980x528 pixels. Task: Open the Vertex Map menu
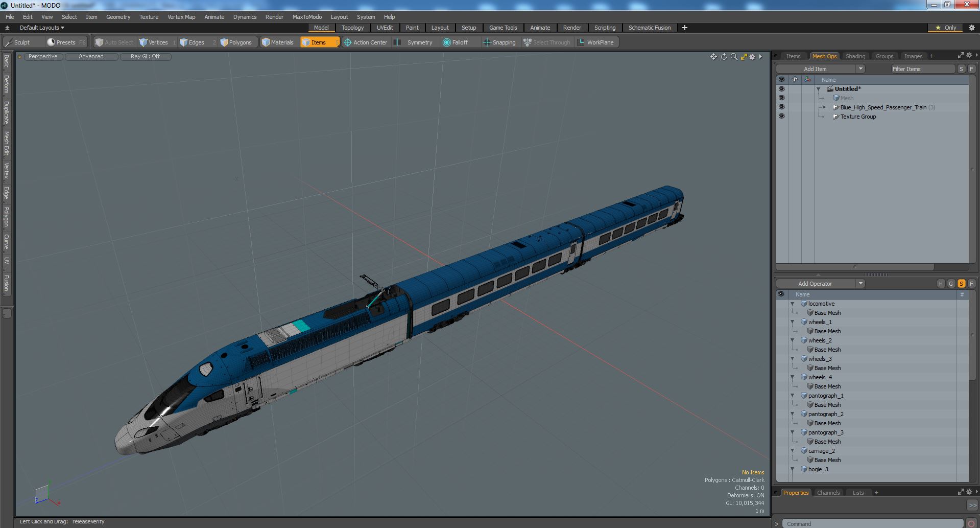pos(181,17)
